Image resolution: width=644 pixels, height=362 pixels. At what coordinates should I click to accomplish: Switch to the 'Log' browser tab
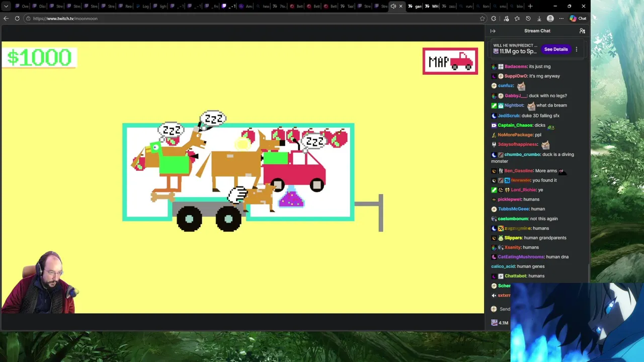pos(142,6)
